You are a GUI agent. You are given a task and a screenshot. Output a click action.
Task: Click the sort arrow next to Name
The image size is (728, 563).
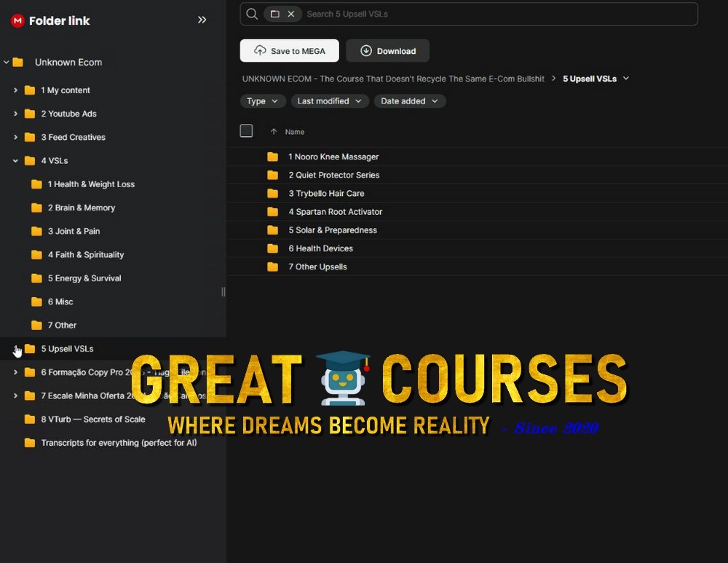point(274,131)
